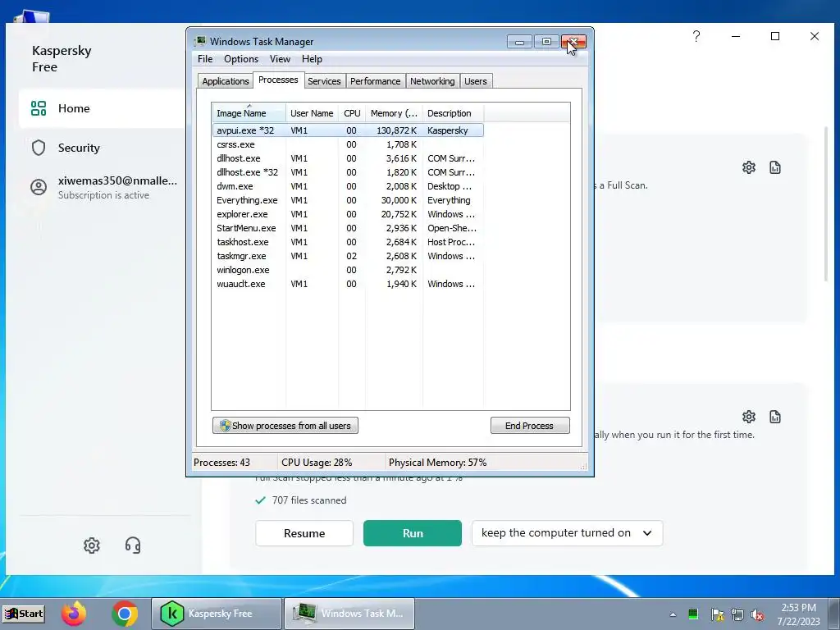The height and width of the screenshot is (630, 840).
Task: Maximize the Kaspersky window
Action: coord(775,36)
